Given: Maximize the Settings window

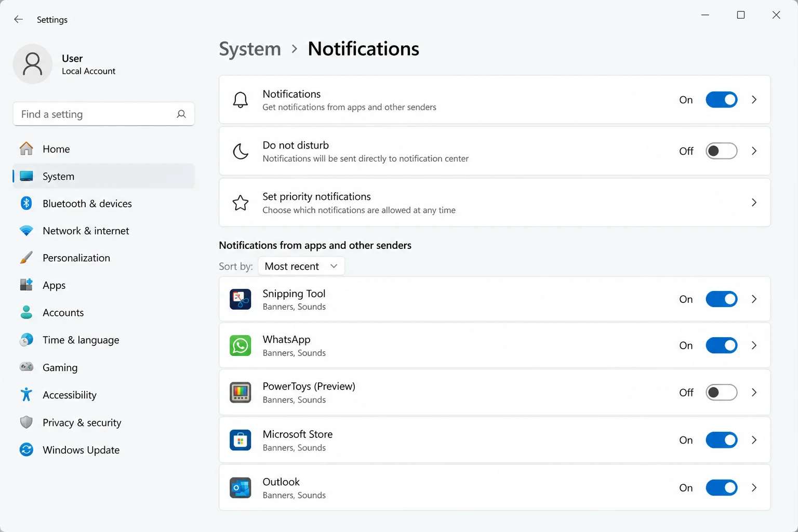Looking at the screenshot, I should pos(741,15).
